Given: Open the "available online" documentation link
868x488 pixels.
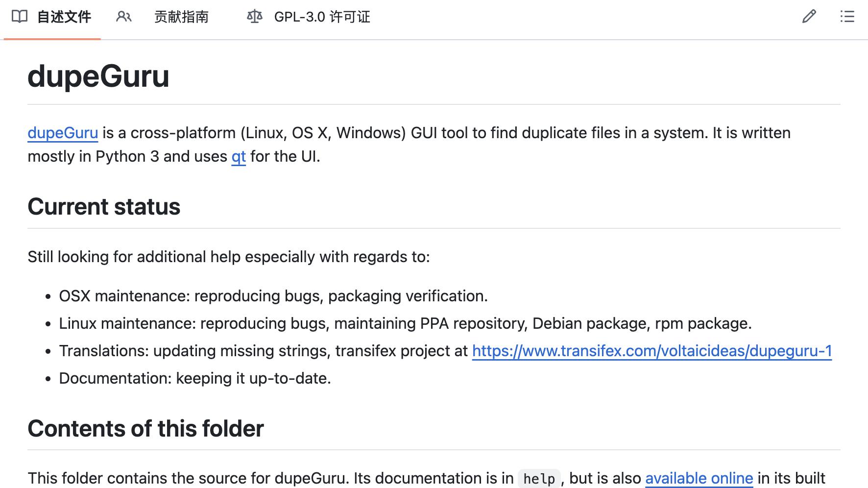Looking at the screenshot, I should [x=699, y=478].
